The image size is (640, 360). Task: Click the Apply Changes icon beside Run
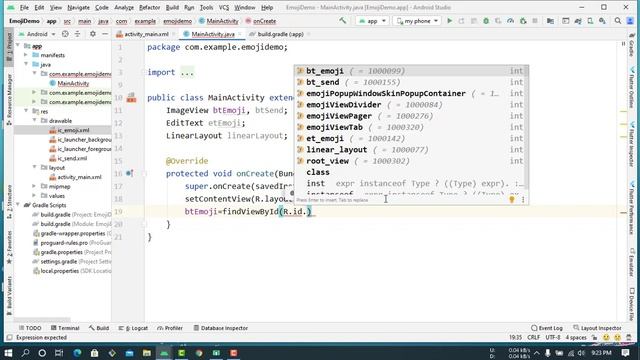(x=461, y=21)
